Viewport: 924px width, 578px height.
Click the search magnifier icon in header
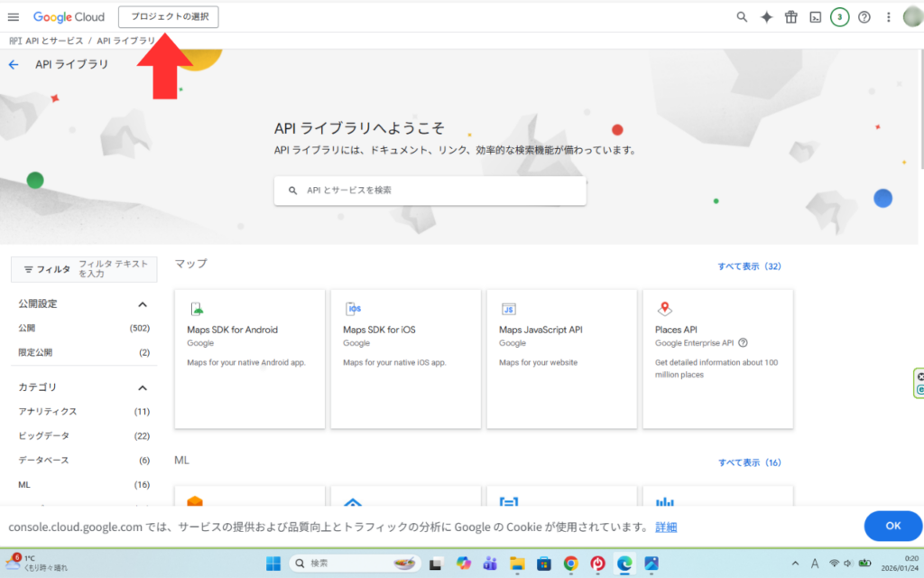coord(742,17)
